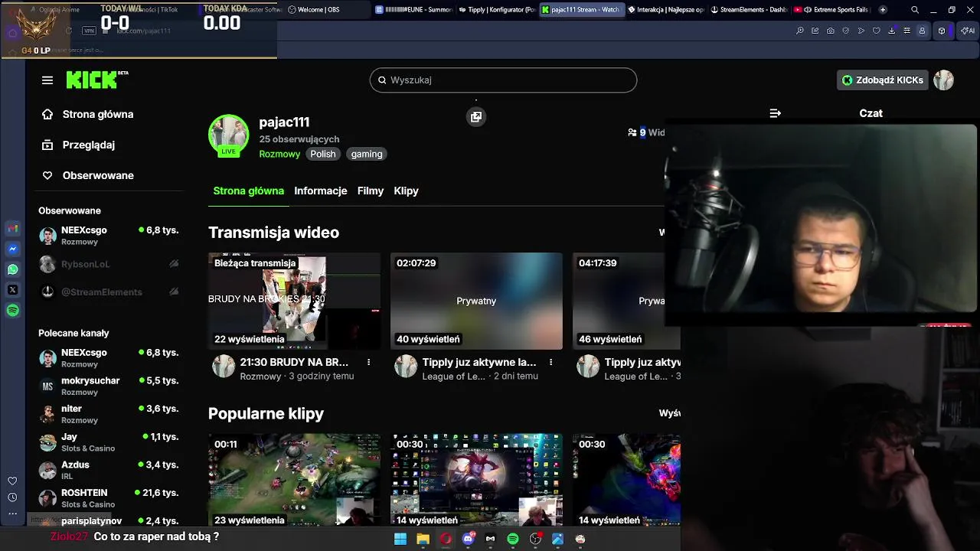Open options for 40-view Tipply video
Viewport: 980px width, 551px height.
coord(550,362)
